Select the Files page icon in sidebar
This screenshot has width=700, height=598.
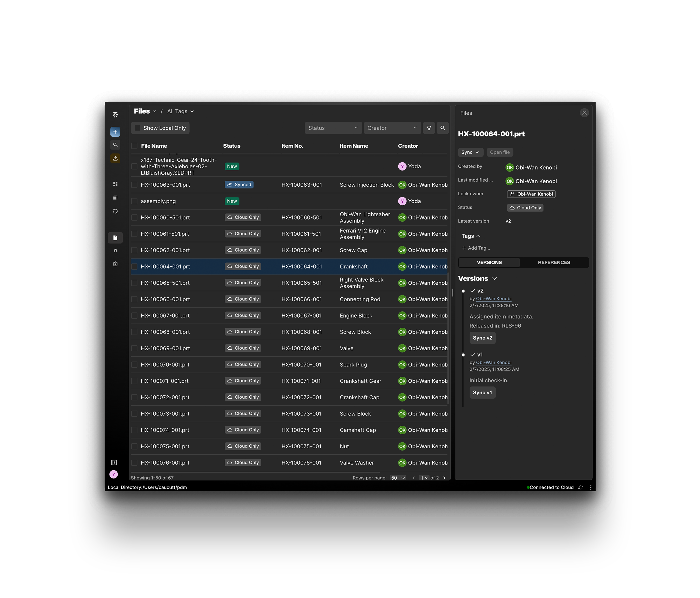click(x=115, y=238)
